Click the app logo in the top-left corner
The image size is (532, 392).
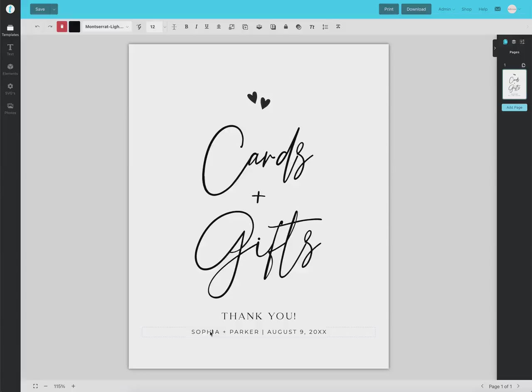point(10,9)
